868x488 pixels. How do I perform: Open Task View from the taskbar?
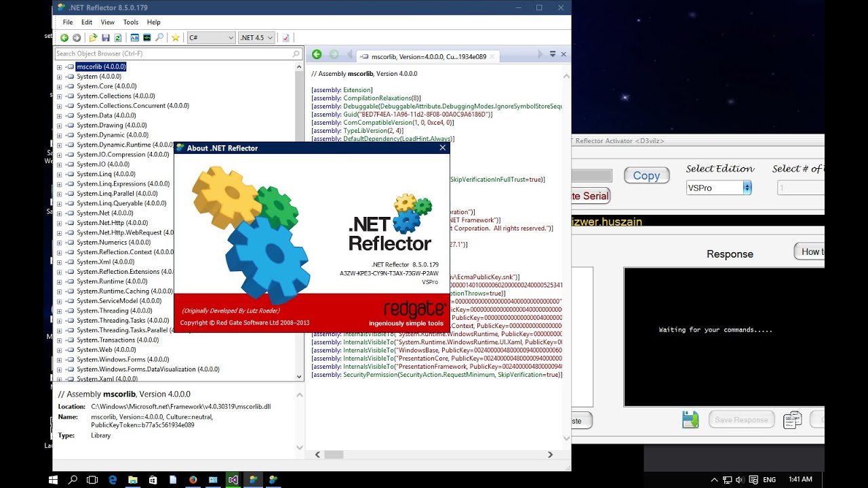pos(92,479)
